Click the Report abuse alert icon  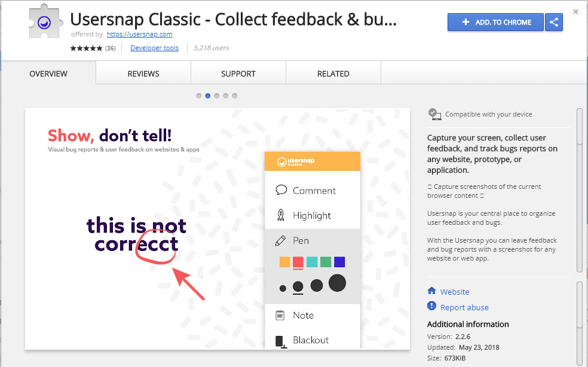[432, 306]
